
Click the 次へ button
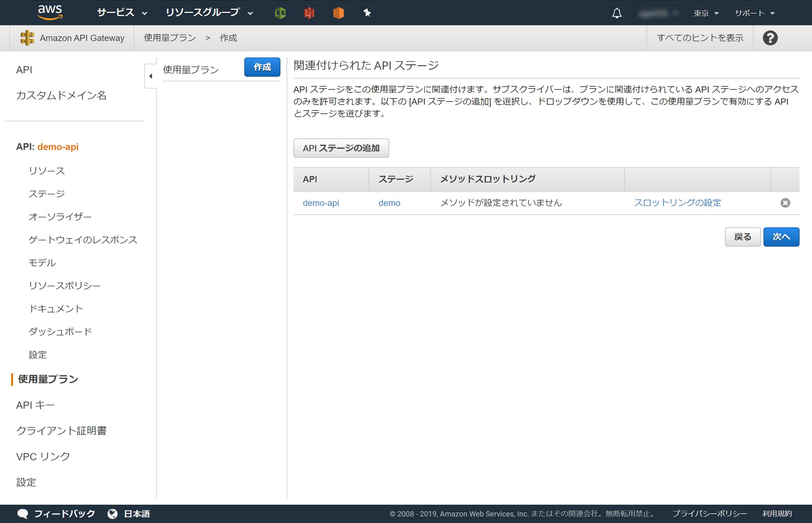(x=781, y=237)
